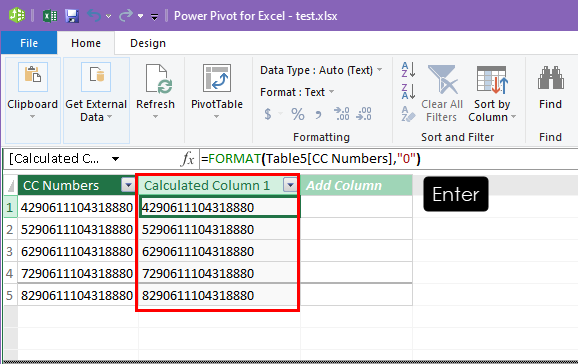Apply currency dollar format
Viewport: 578px width, 364px height.
(x=268, y=114)
